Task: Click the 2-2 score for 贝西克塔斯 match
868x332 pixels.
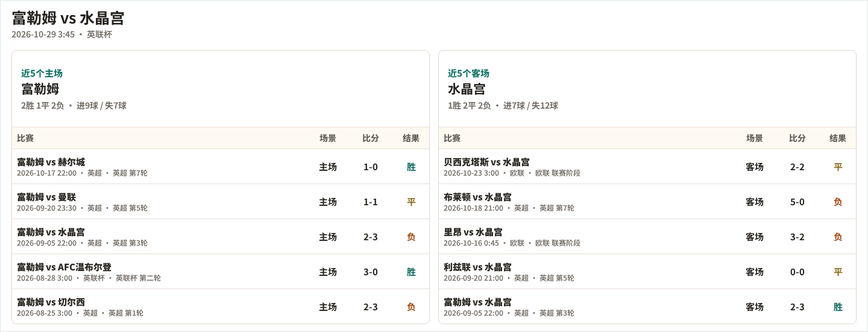Action: [797, 167]
